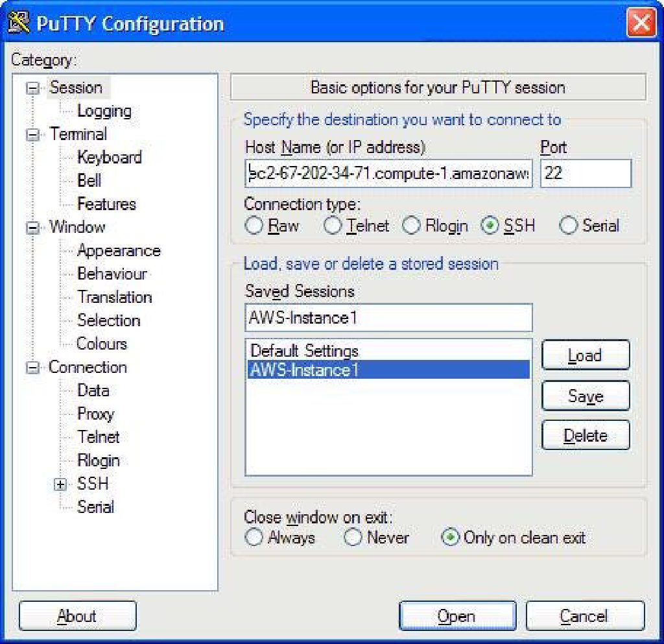Open the Bell settings category
The width and height of the screenshot is (664, 644).
pyautogui.click(x=89, y=181)
